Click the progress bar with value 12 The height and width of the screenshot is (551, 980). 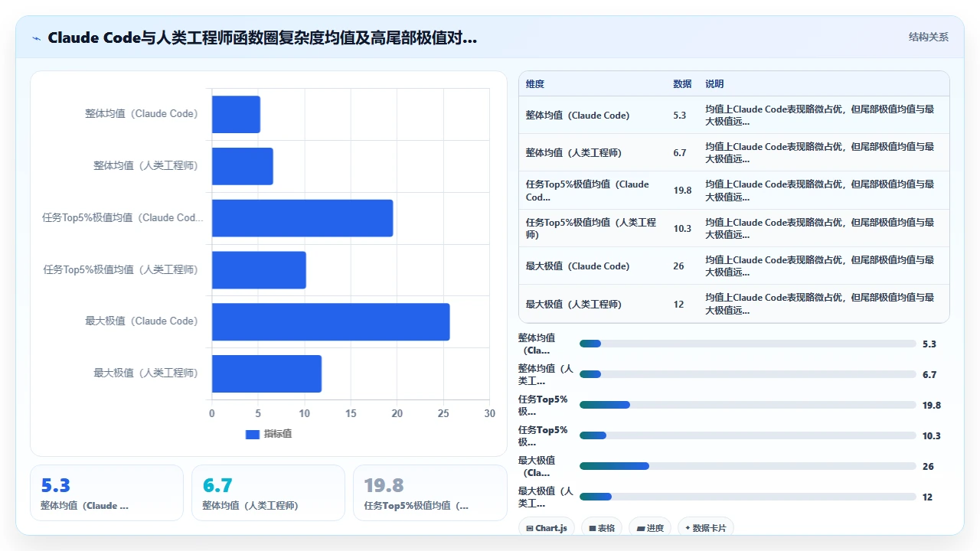pos(748,497)
